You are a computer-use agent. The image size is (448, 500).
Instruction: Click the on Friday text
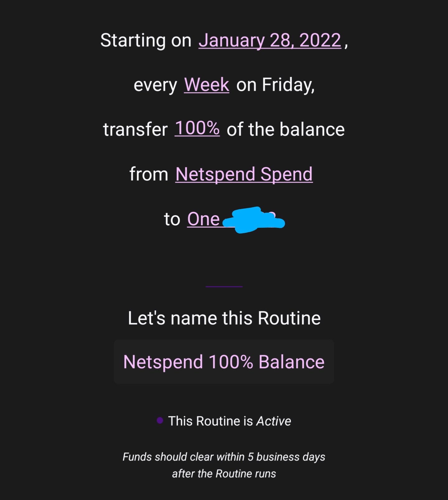275,85
